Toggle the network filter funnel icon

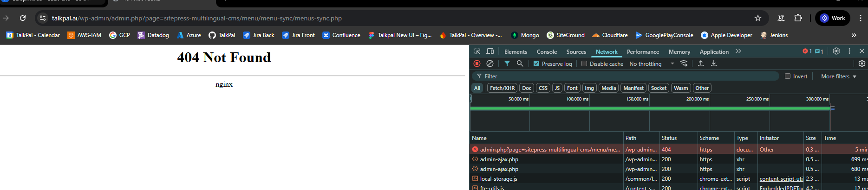coord(507,63)
